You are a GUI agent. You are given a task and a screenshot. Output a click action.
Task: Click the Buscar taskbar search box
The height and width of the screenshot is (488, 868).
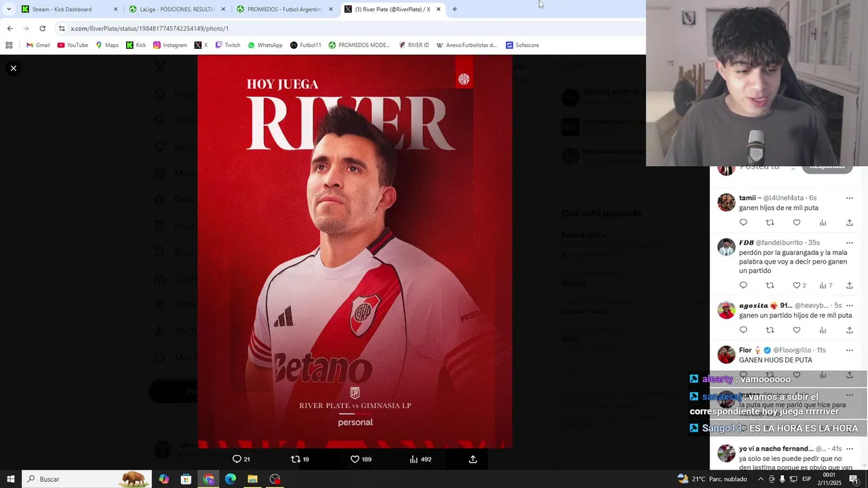pos(87,479)
